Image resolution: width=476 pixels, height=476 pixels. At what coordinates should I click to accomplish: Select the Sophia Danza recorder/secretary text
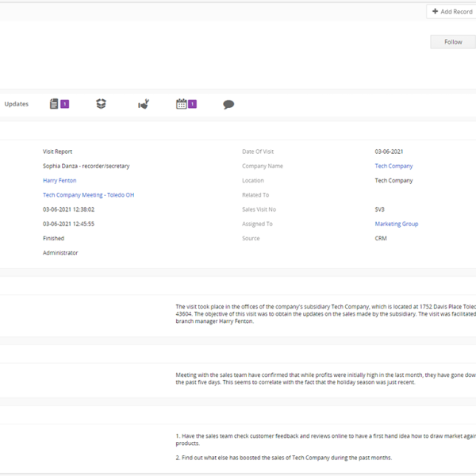click(86, 167)
